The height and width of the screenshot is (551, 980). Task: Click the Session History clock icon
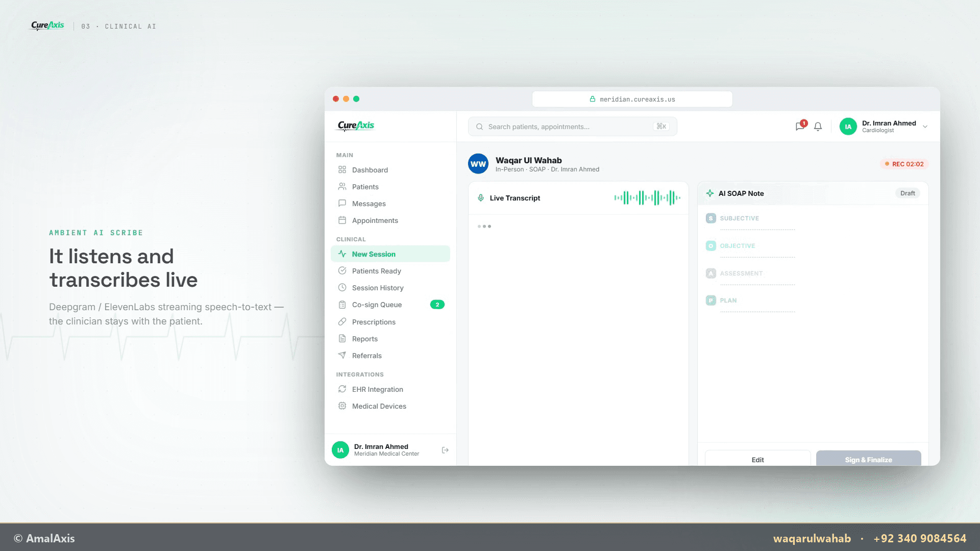click(342, 288)
